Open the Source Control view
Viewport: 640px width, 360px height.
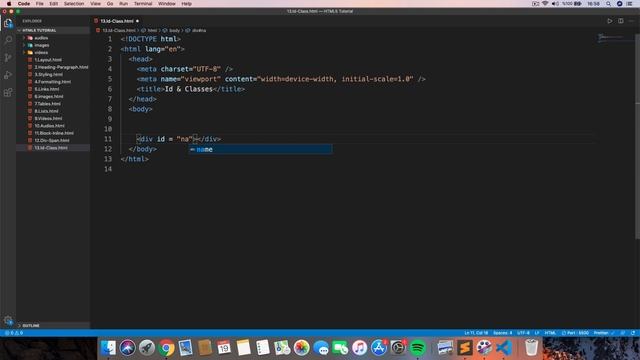[8, 58]
